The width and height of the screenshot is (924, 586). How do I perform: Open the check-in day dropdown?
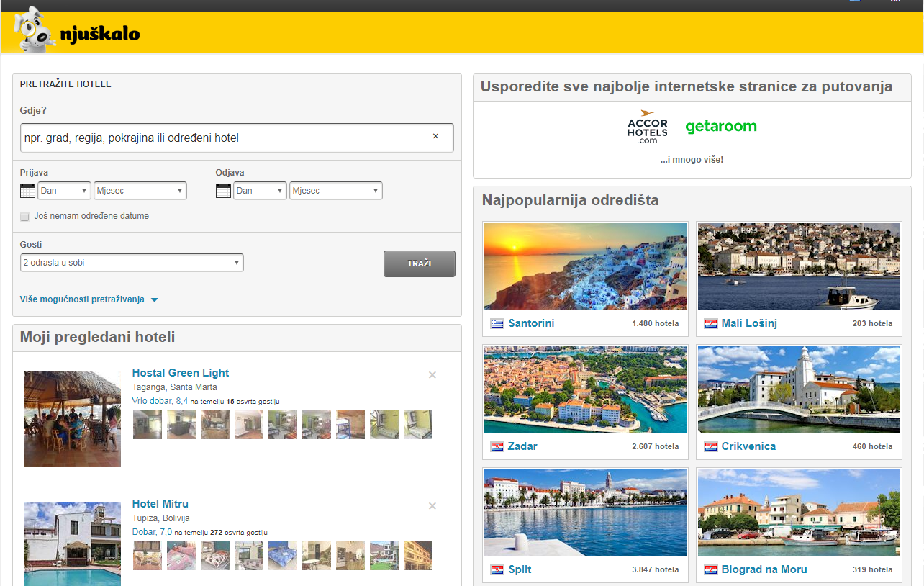click(x=64, y=191)
